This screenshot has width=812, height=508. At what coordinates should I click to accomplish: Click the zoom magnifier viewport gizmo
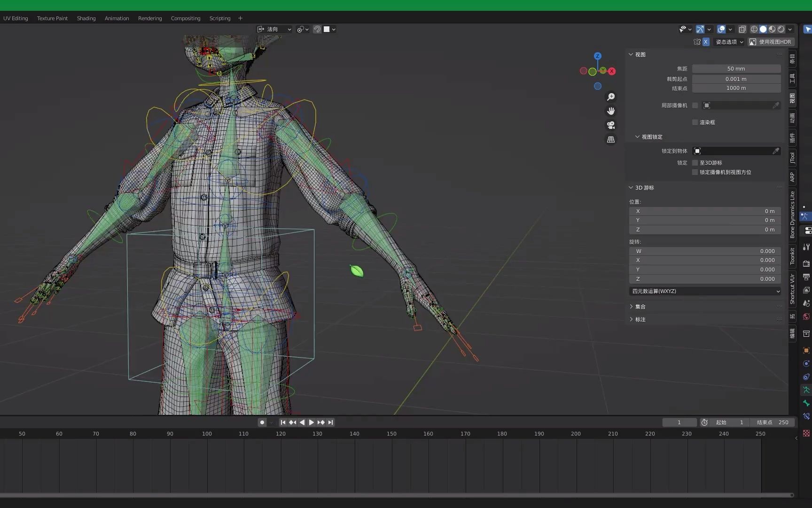(611, 97)
